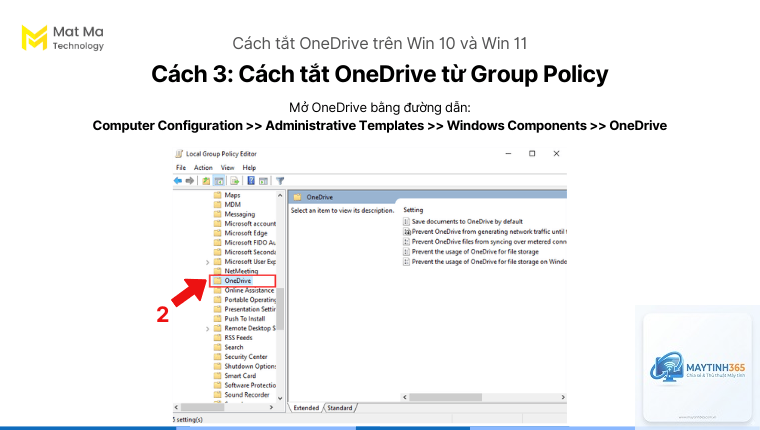Open Save documents to OneDrive by default
The width and height of the screenshot is (760, 430).
[467, 222]
